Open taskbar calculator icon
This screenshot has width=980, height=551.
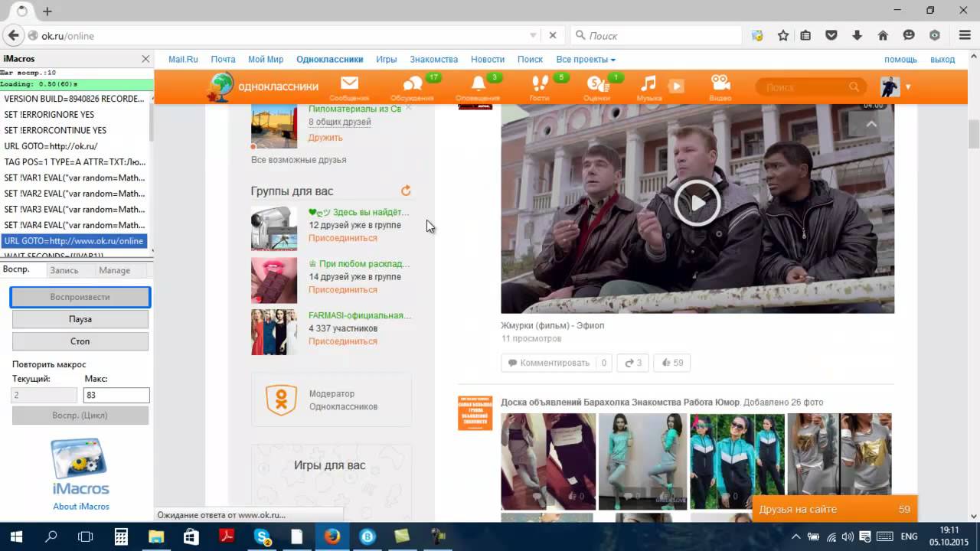pos(121,536)
